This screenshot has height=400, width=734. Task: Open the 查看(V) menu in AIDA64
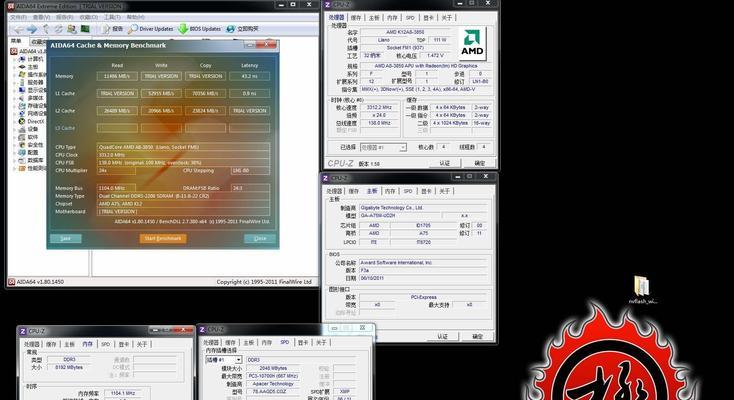[42, 17]
